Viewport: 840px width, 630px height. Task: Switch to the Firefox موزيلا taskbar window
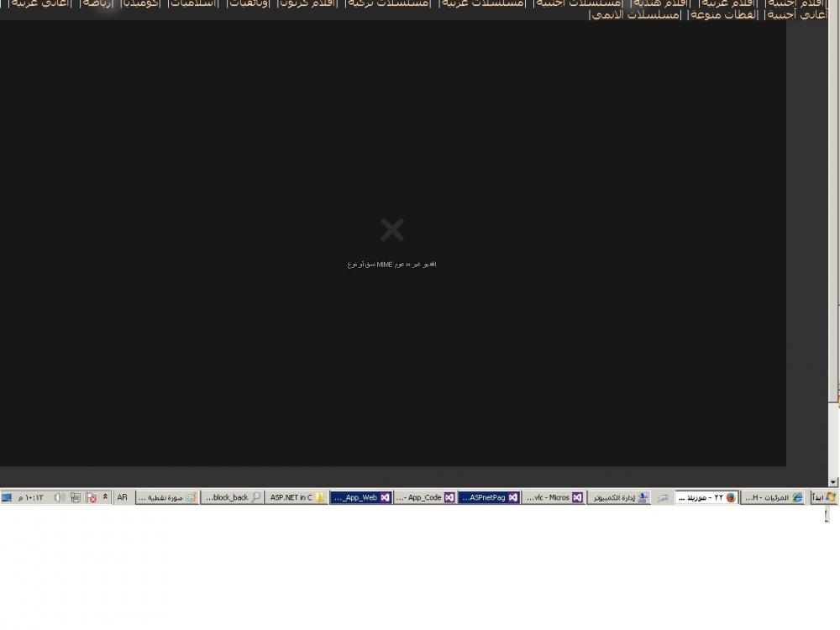(706, 497)
